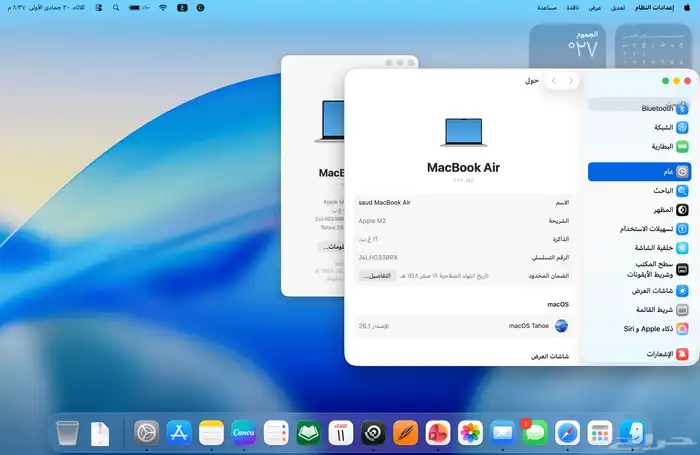This screenshot has width=700, height=455.
Task: Open App Store from the Dock
Action: [x=179, y=433]
